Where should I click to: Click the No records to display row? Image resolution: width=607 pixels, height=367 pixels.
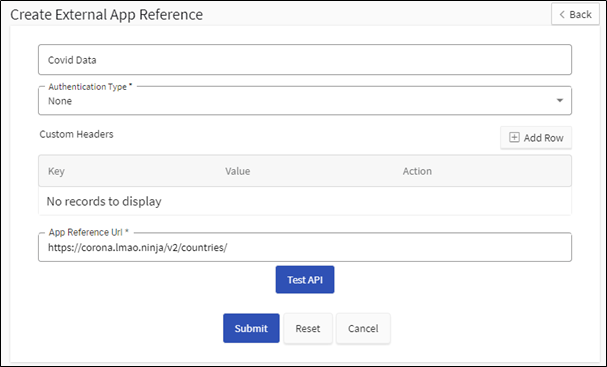point(305,201)
